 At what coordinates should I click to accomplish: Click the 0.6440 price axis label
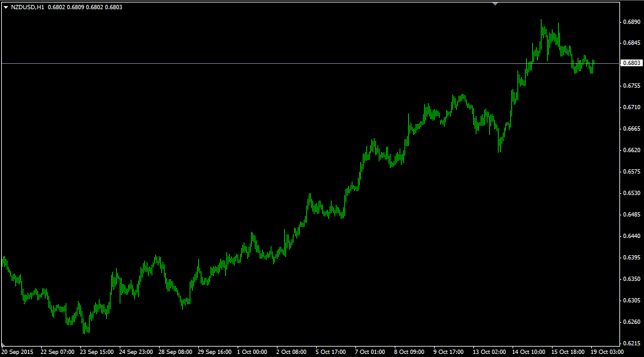632,236
